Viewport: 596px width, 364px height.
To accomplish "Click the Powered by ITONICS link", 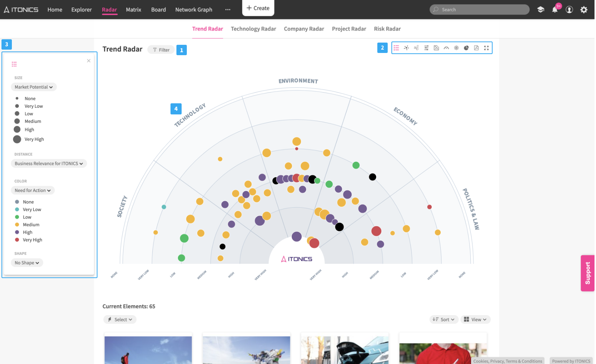I will point(571,361).
